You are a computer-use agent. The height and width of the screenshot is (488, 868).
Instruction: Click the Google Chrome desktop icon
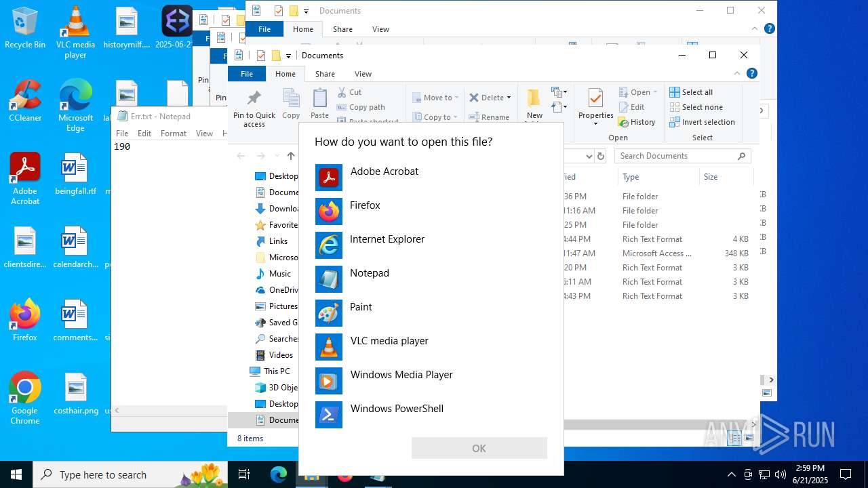coord(25,398)
